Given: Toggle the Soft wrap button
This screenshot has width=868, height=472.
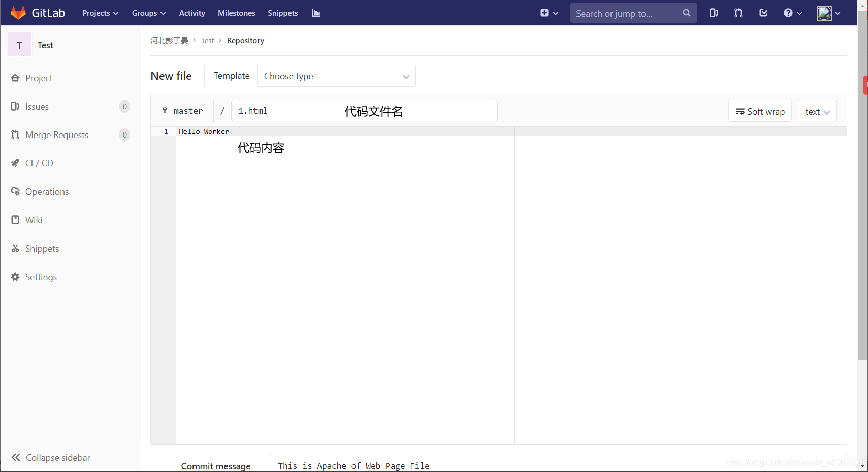Looking at the screenshot, I should [x=760, y=111].
